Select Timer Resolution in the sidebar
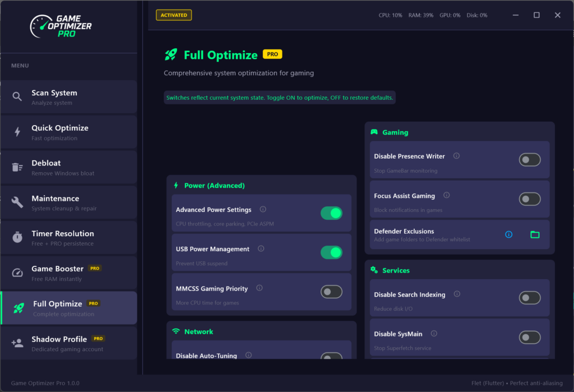 [69, 238]
